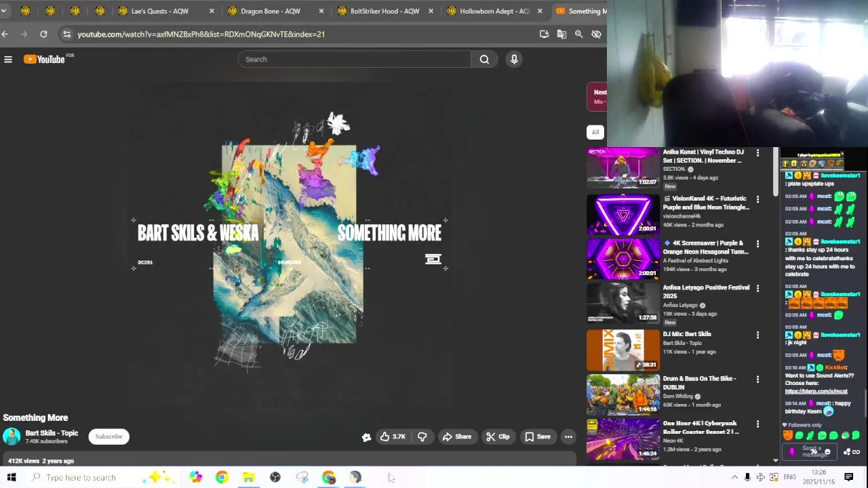This screenshot has width=868, height=488.
Task: Open VisionKanal 4K Futuristic Neon Triangle thumbnail
Action: [623, 214]
